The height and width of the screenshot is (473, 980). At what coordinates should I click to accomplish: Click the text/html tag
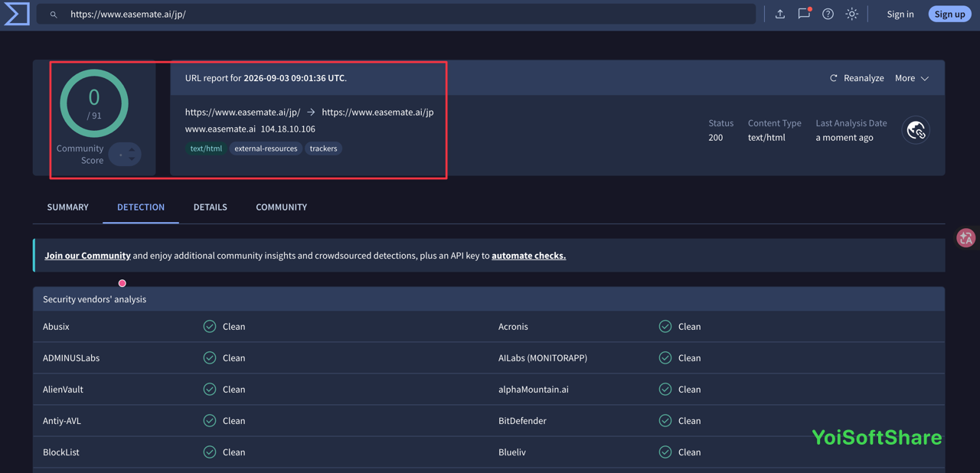coord(206,148)
